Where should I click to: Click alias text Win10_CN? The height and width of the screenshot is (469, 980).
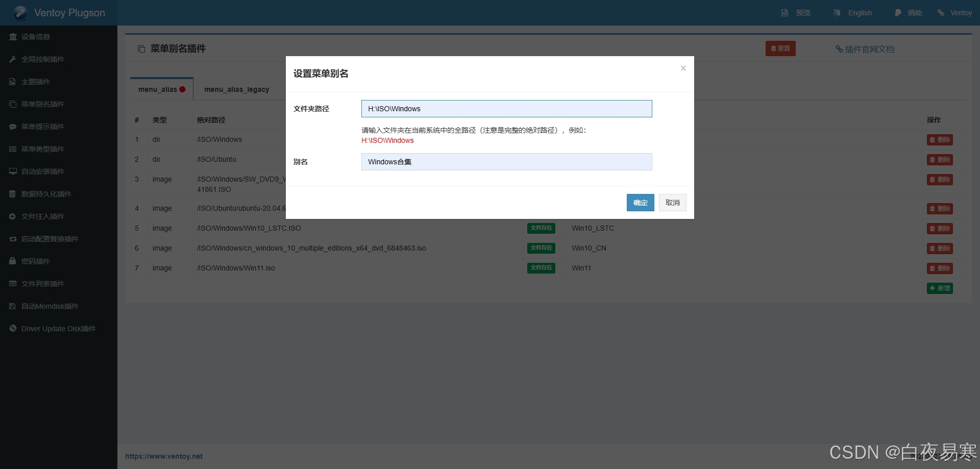[589, 248]
